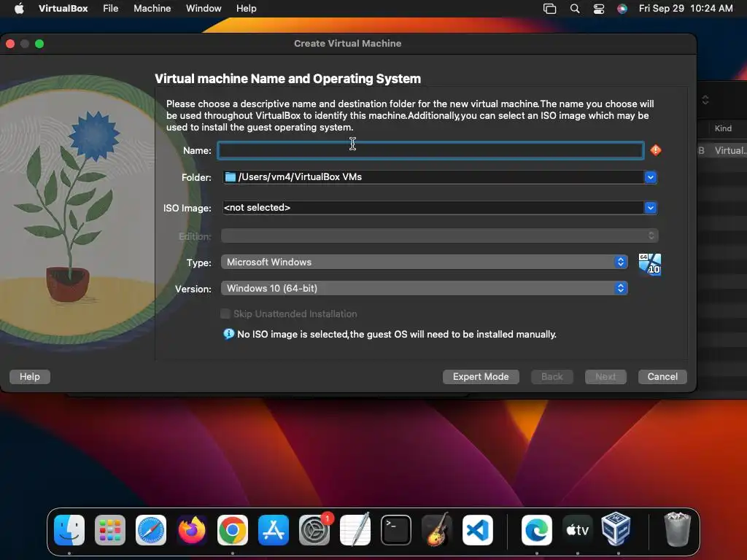Screen dimensions: 747x560
Task: Open the File menu
Action: pos(111,9)
